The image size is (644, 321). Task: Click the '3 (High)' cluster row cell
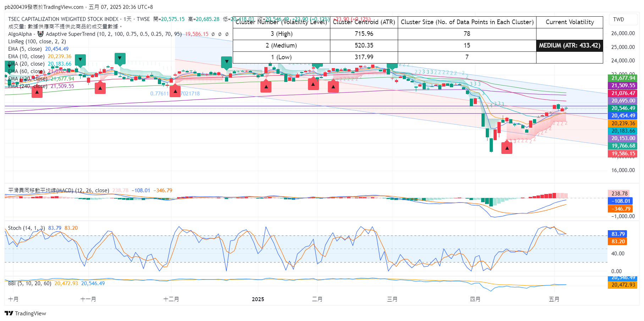click(281, 34)
